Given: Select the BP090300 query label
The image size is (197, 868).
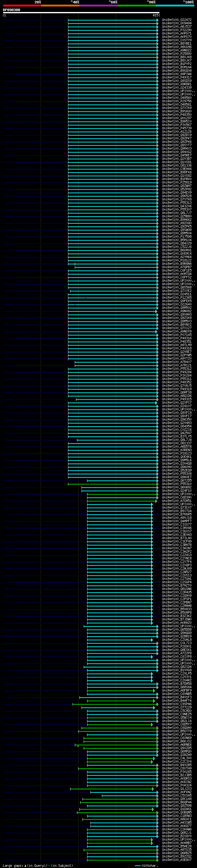Looking at the screenshot, I should [11, 10].
